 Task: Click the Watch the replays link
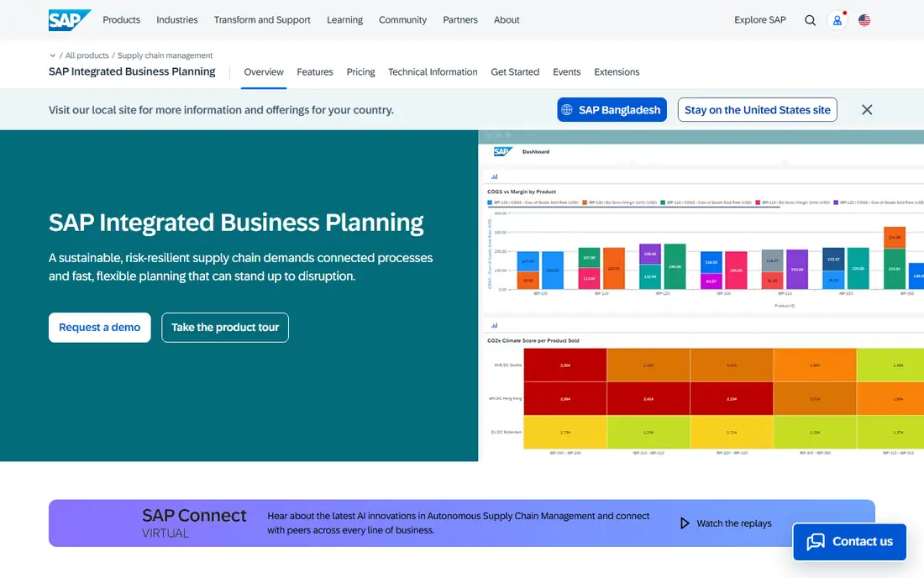733,523
